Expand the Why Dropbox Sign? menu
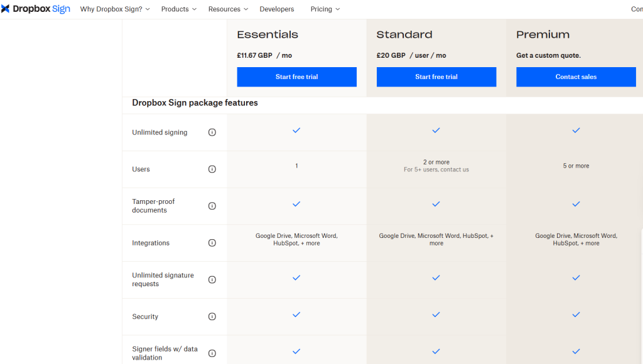The width and height of the screenshot is (643, 364). pyautogui.click(x=116, y=9)
